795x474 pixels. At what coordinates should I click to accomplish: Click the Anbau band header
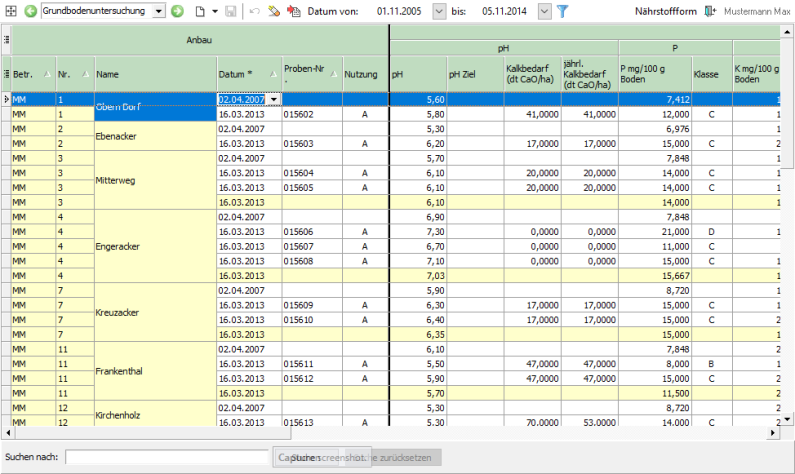tap(198, 39)
